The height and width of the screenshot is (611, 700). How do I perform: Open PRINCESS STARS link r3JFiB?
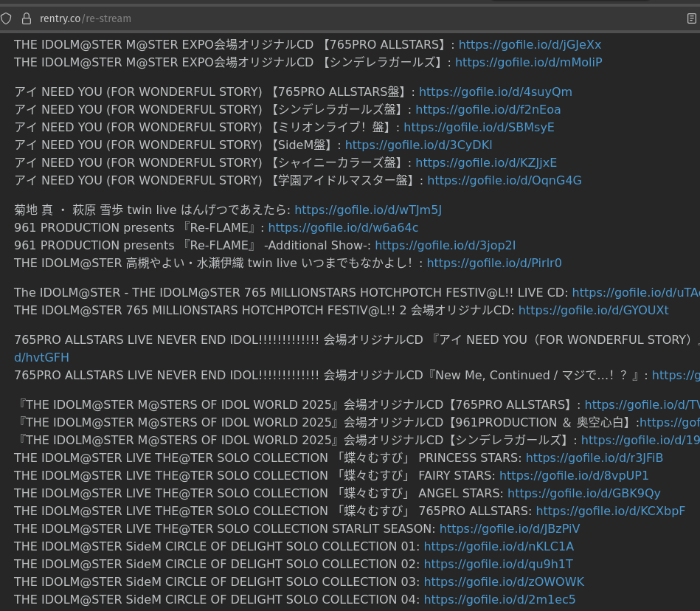coord(595,458)
